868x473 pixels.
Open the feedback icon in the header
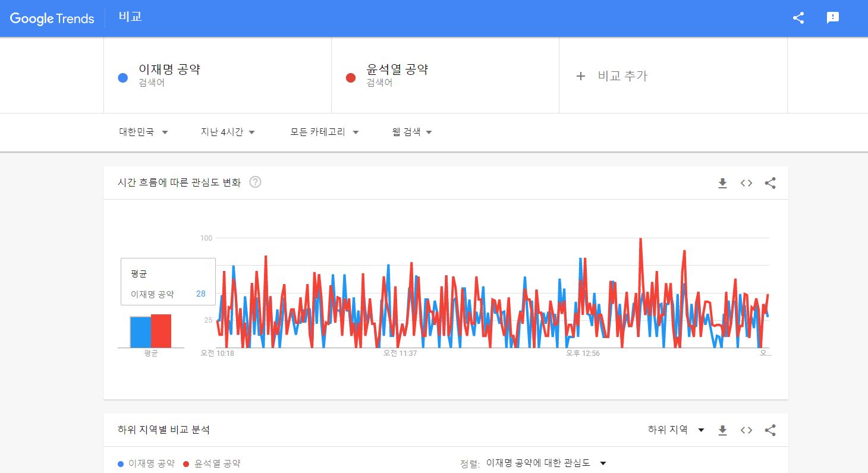(x=833, y=18)
